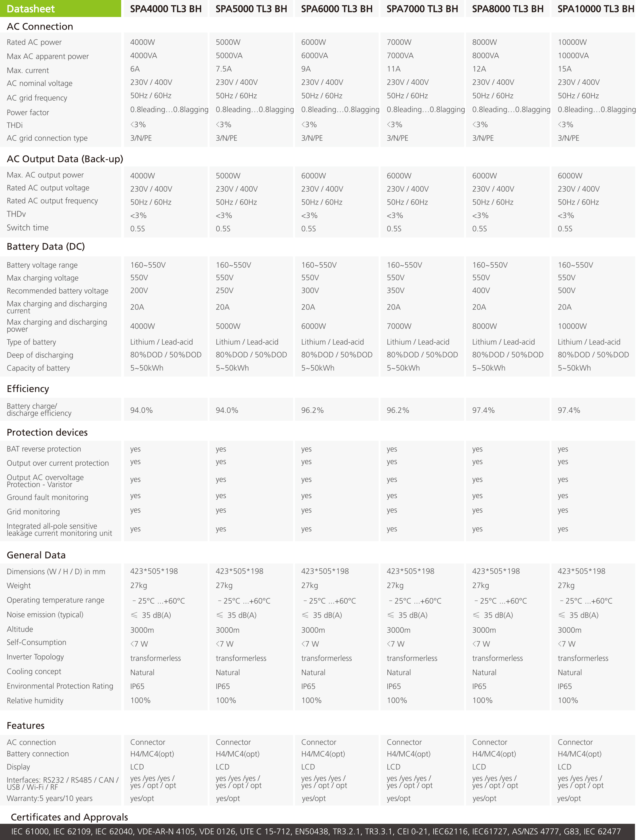Click the SPA10000 TL3 BH column header
The height and width of the screenshot is (840, 638).
(595, 9)
